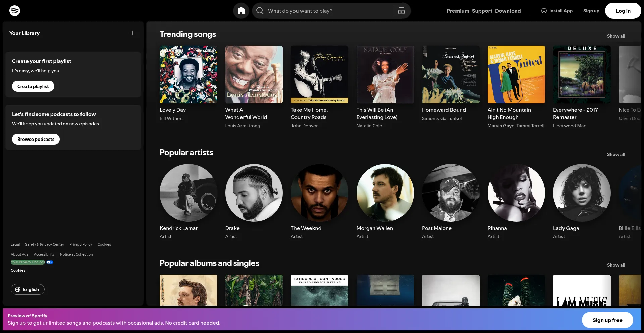The height and width of the screenshot is (333, 644).
Task: Show all Popular artists
Action: pyautogui.click(x=616, y=154)
